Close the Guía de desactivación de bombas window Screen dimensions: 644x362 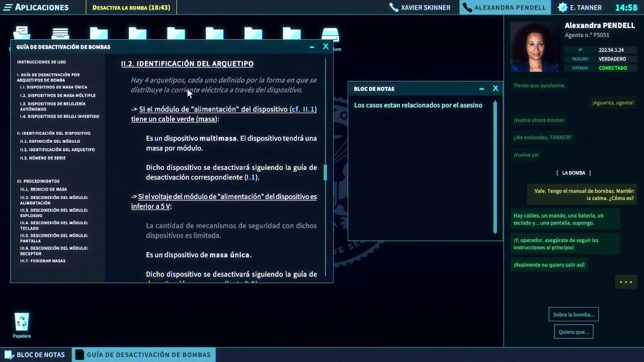pyautogui.click(x=326, y=46)
